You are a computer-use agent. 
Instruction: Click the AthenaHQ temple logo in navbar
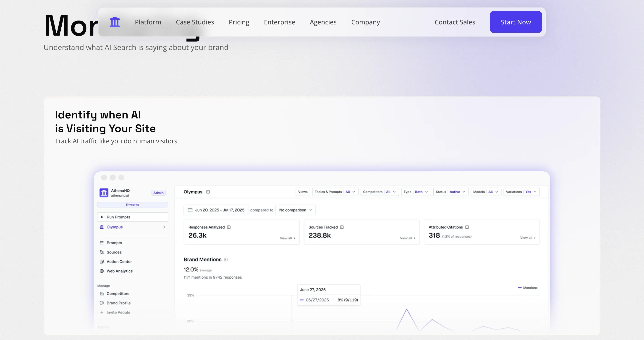(115, 22)
